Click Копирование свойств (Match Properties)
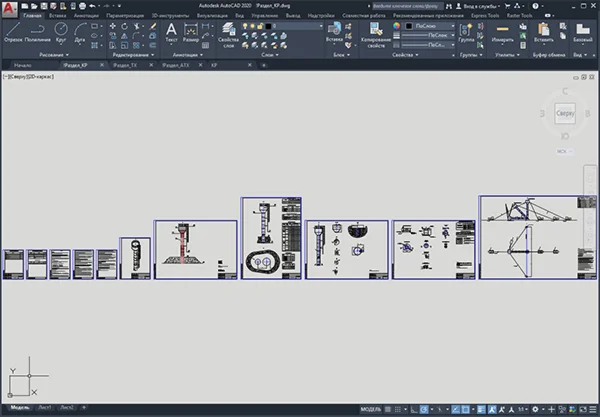Viewport: 600px width, 417px height. (x=376, y=34)
